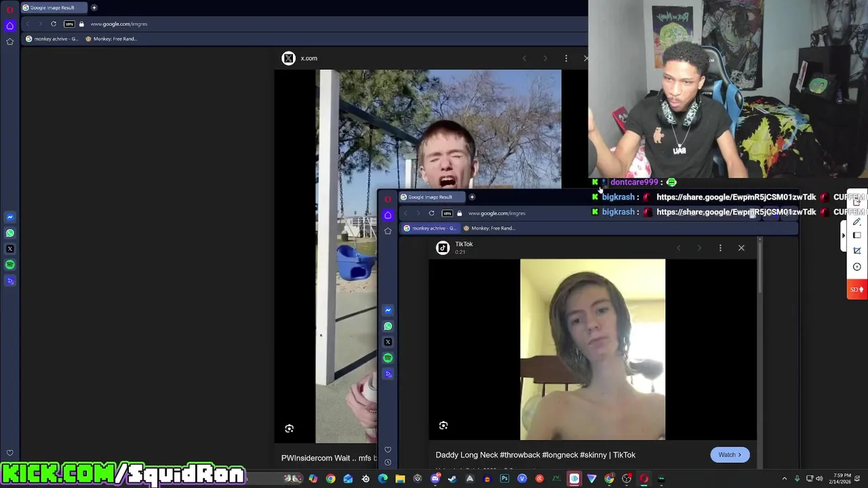This screenshot has height=488, width=868.
Task: Open 'Monkey: Free Rand...' bookmark in front window
Action: [489, 228]
